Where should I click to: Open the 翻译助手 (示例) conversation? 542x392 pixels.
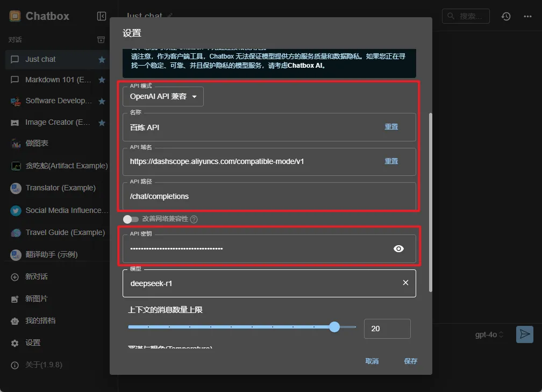(x=58, y=255)
